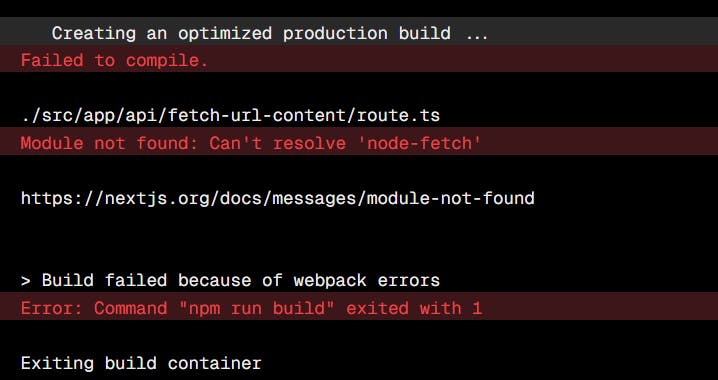
Task: Open the nextjs.org module-not-found docs link
Action: coord(278,198)
